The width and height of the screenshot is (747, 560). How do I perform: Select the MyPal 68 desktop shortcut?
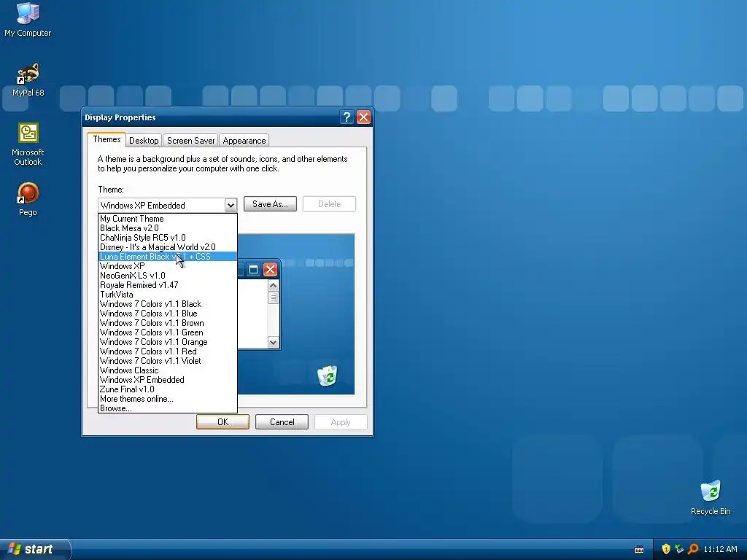[28, 80]
